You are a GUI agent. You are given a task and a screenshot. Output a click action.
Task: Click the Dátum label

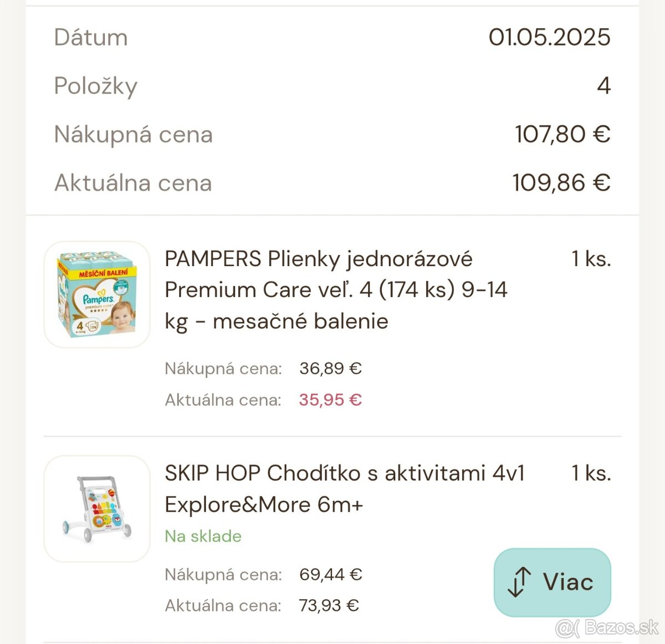pyautogui.click(x=91, y=38)
